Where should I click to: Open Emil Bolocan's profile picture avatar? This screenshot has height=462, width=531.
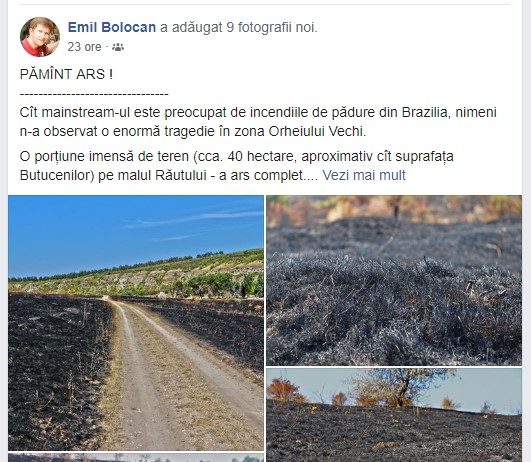point(40,37)
